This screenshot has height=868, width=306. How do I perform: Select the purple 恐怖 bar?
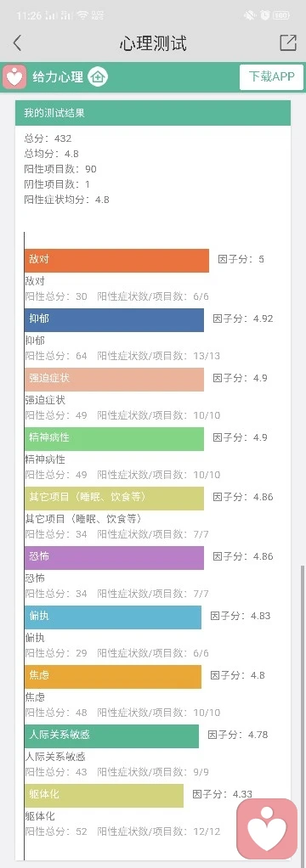coord(114,557)
